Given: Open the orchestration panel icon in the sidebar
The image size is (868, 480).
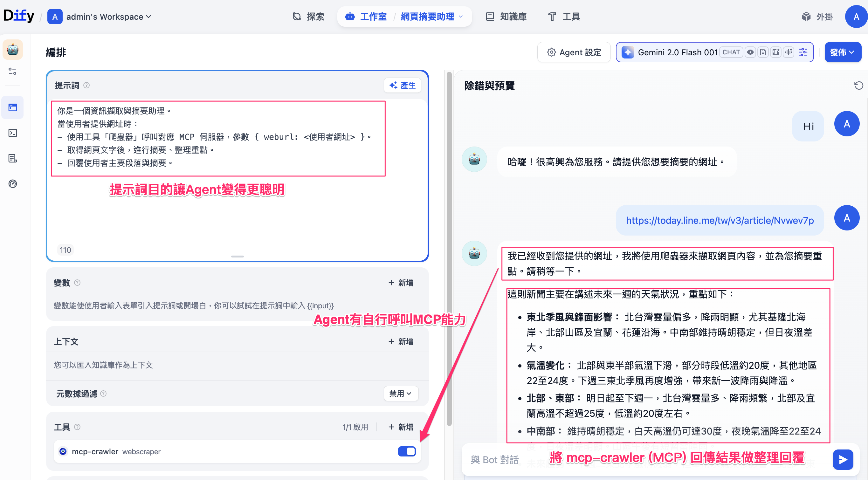Looking at the screenshot, I should coord(13,107).
